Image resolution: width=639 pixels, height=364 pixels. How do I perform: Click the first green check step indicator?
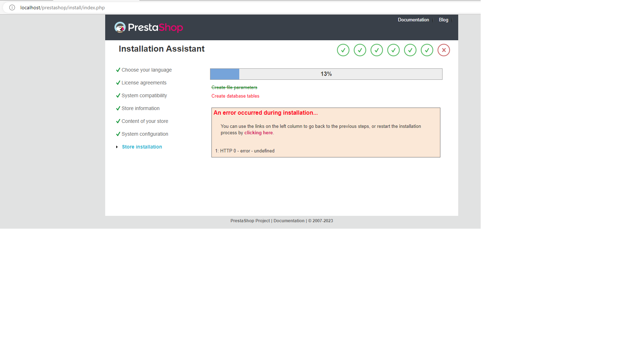click(343, 50)
